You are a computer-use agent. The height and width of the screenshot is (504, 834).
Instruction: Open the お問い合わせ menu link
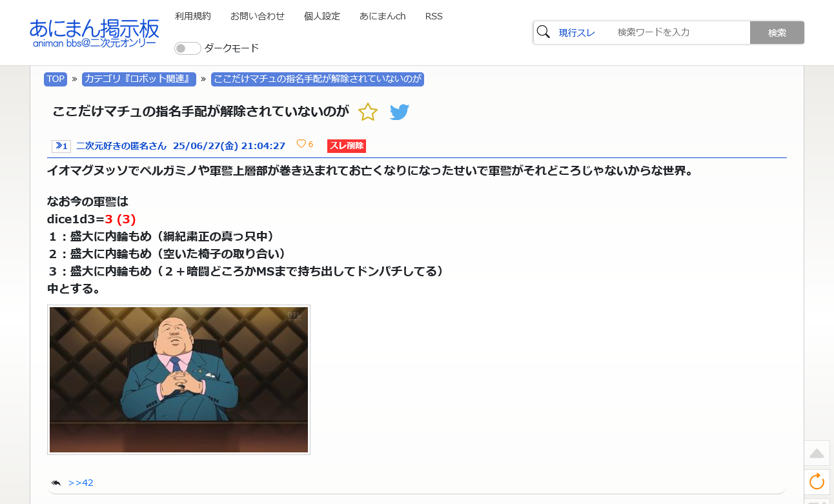tap(258, 16)
